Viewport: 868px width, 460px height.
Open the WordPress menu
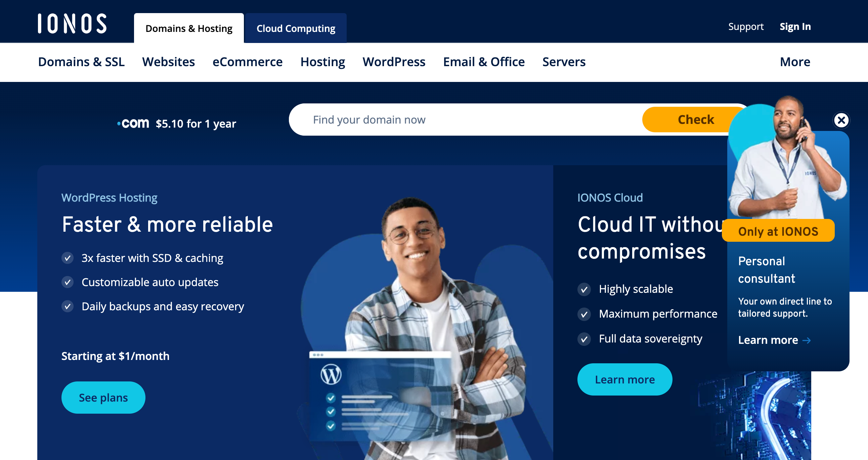394,62
